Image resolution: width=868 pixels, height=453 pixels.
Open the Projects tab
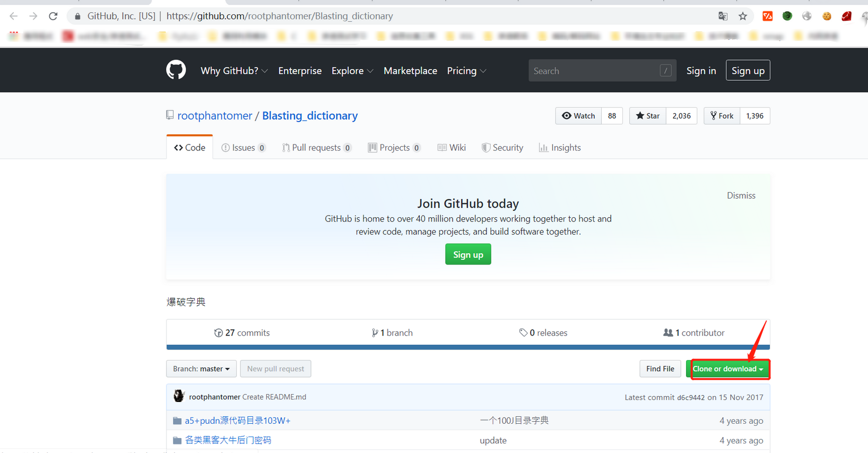click(x=394, y=148)
